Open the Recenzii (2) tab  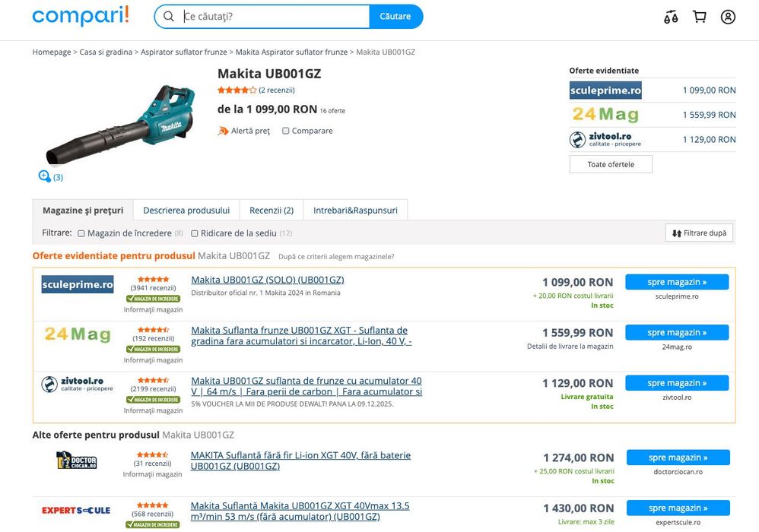point(272,211)
